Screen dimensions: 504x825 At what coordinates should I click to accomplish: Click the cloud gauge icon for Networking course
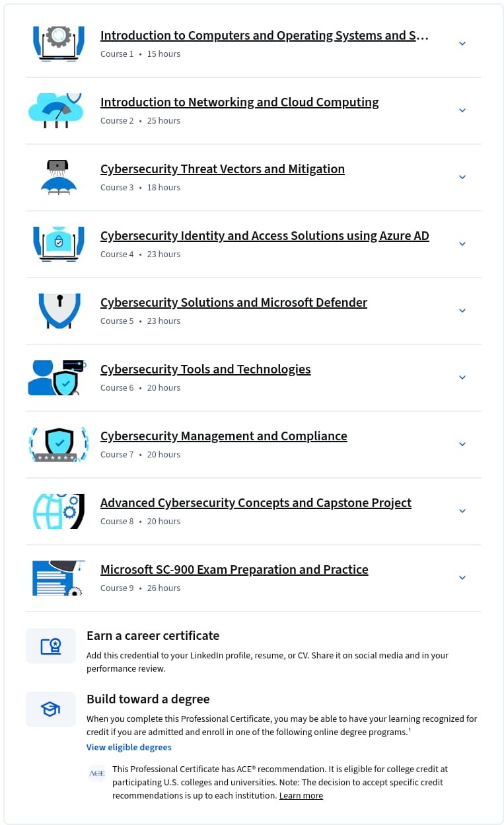[56, 110]
